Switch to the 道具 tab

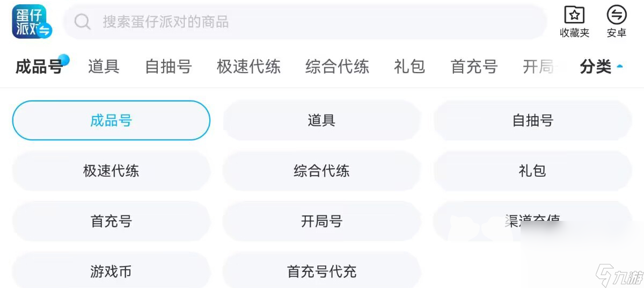pyautogui.click(x=104, y=67)
